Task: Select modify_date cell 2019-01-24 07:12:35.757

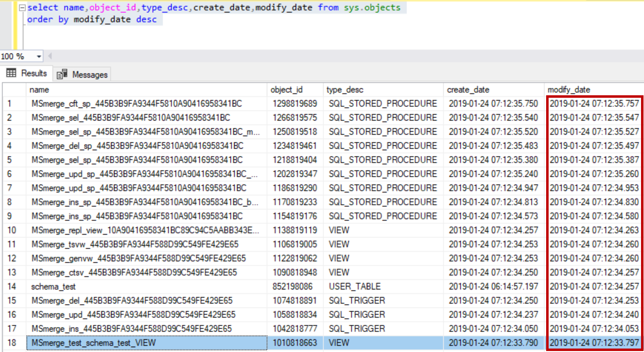Action: [594, 104]
